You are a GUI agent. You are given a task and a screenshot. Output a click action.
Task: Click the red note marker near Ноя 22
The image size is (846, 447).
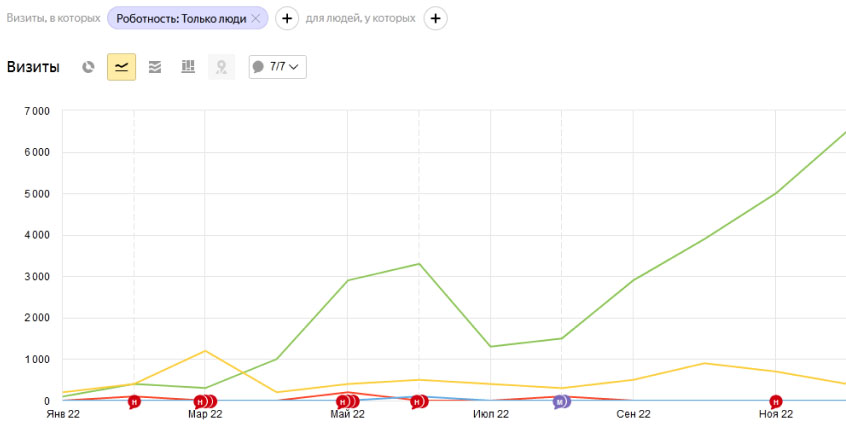click(x=775, y=402)
